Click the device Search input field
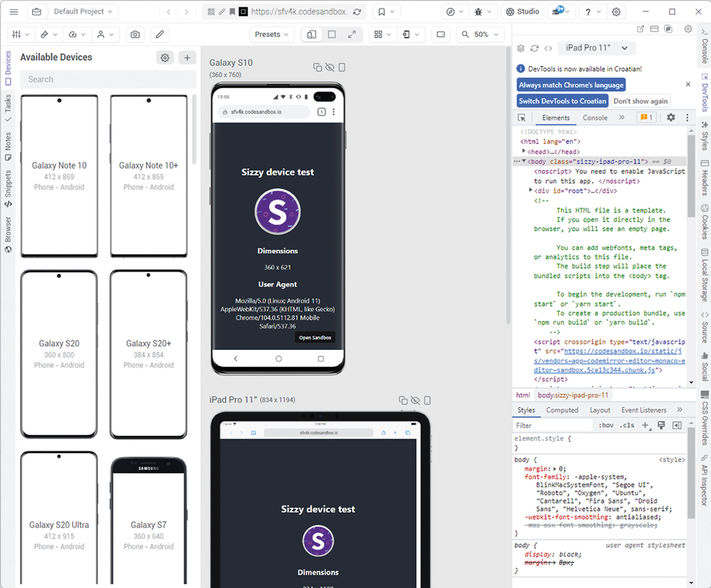 (x=107, y=79)
